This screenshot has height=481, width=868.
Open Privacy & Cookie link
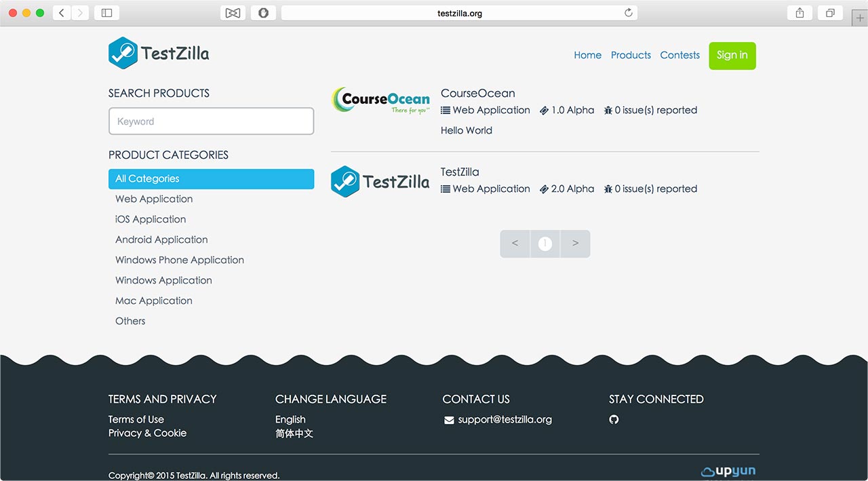click(147, 433)
